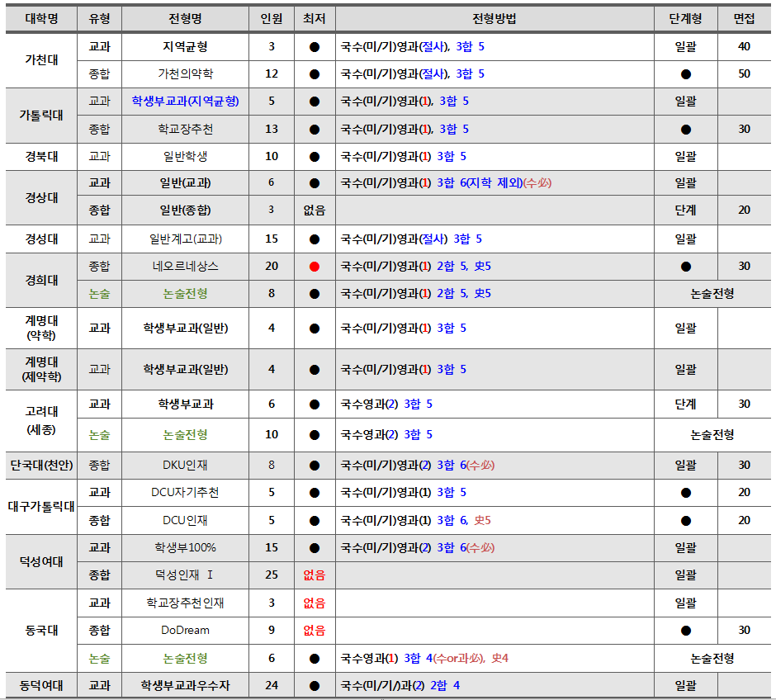The height and width of the screenshot is (700, 776).
Task: Click the 지역균형 admission name in 가천대 row
Action: pyautogui.click(x=185, y=47)
